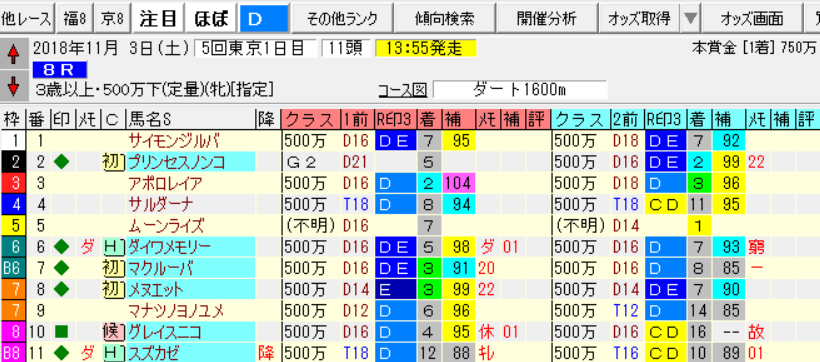Select horse グレイスニコ
The width and height of the screenshot is (820, 362).
pos(191,332)
